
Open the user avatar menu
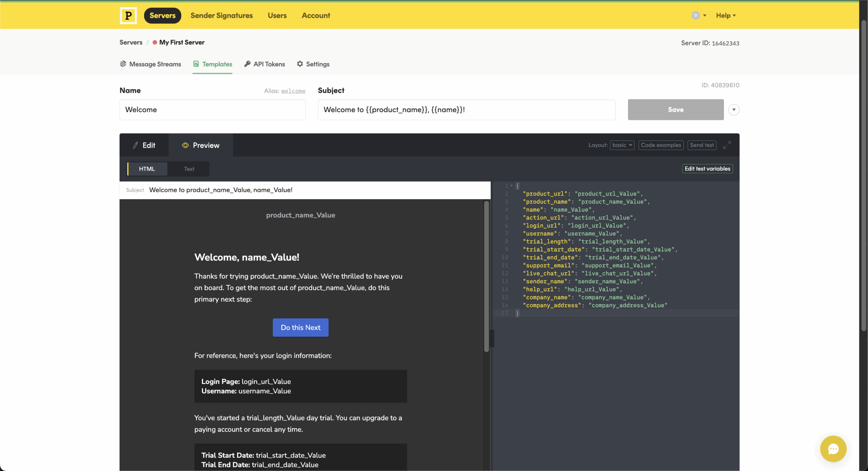pyautogui.click(x=698, y=15)
